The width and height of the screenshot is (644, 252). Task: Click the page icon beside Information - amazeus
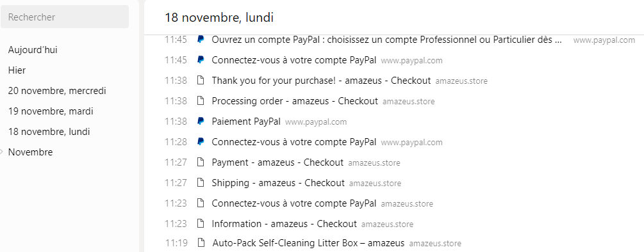(201, 224)
